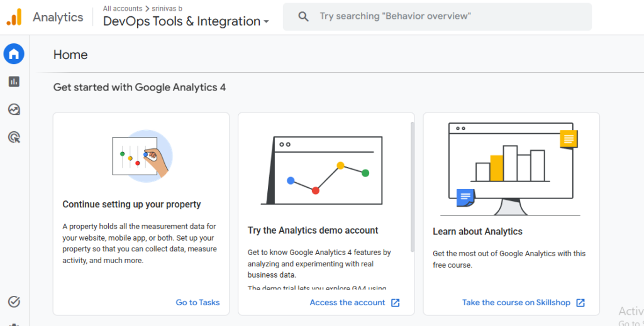Click the external-link icon beside Skillshop link
This screenshot has height=326, width=644.
tap(580, 303)
